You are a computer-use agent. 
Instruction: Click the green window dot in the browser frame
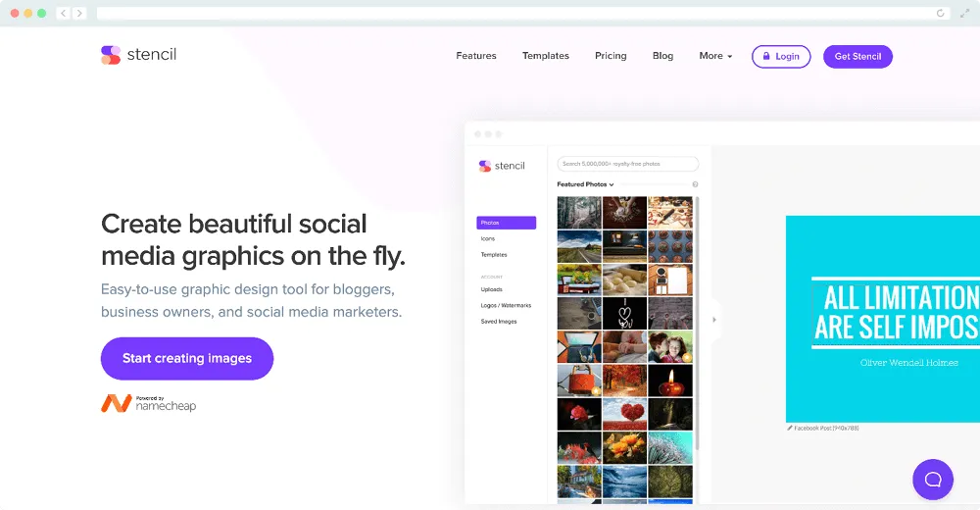[x=42, y=13]
